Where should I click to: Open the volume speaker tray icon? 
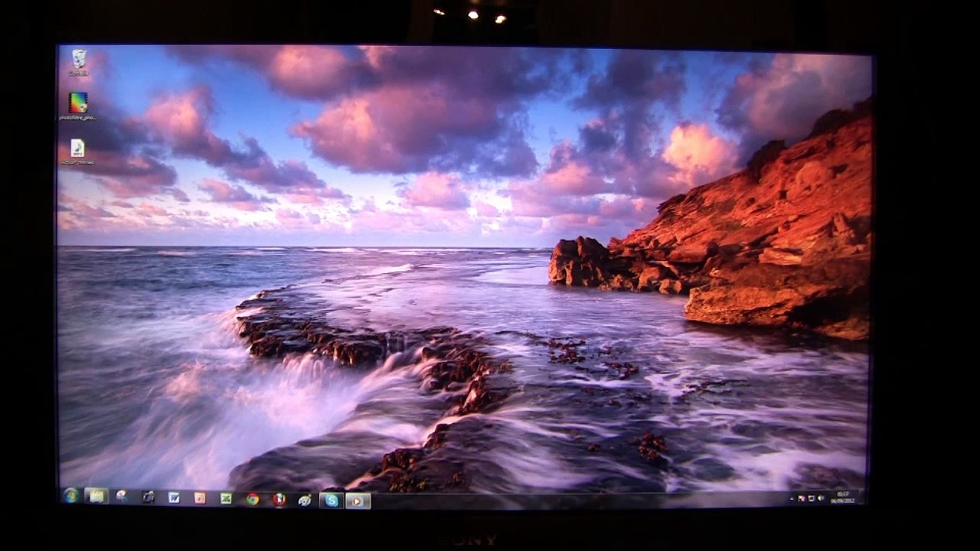tap(821, 498)
